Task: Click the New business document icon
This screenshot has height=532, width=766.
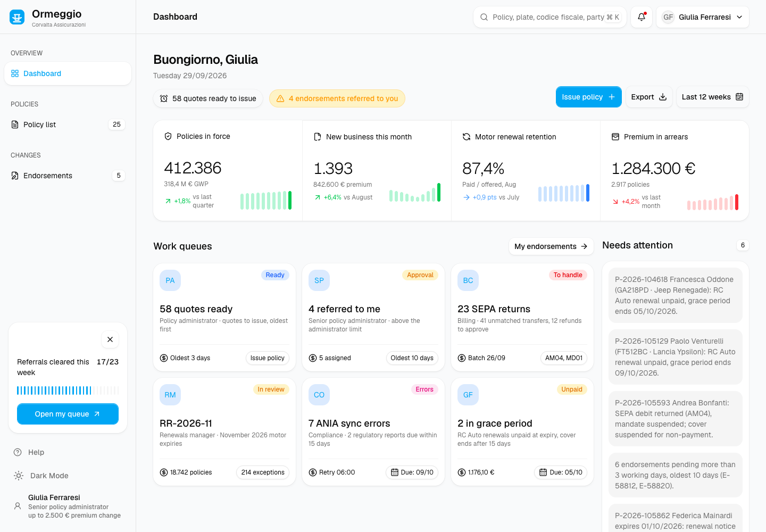Action: (318, 137)
